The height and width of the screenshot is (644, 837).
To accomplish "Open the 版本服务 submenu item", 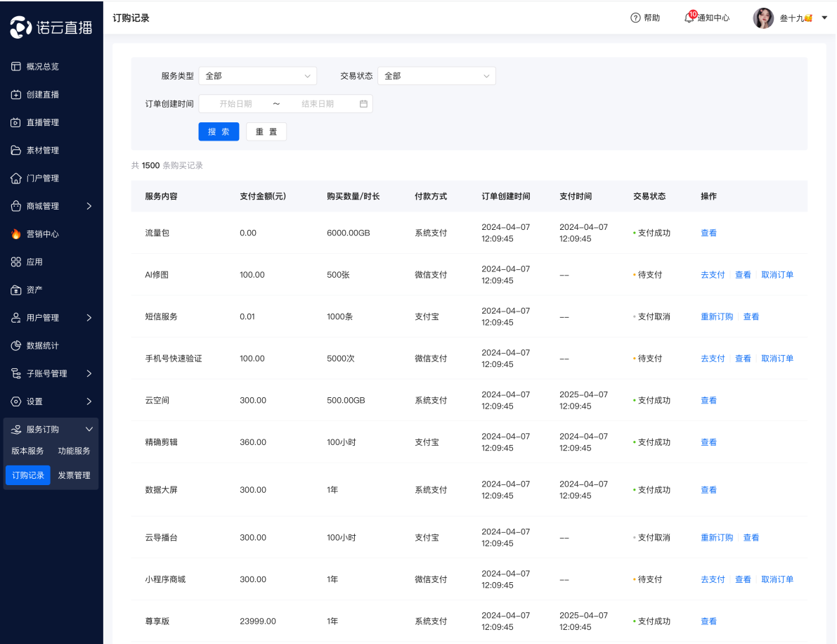I will 27,451.
